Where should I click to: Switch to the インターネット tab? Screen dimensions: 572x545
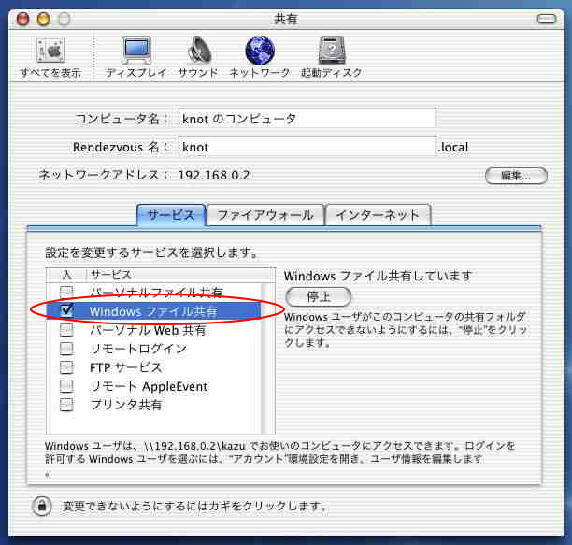tap(378, 215)
